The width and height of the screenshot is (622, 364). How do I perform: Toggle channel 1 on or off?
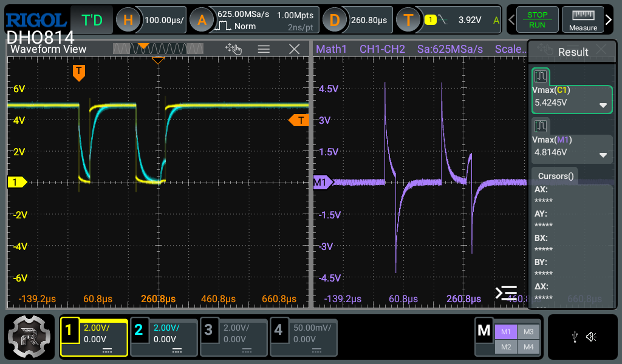point(69,330)
